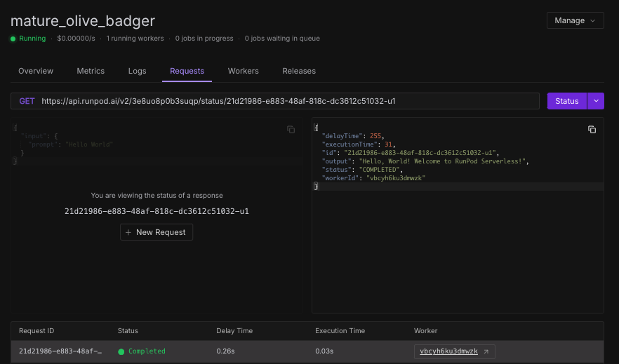Focus the API status URL field

point(281,101)
